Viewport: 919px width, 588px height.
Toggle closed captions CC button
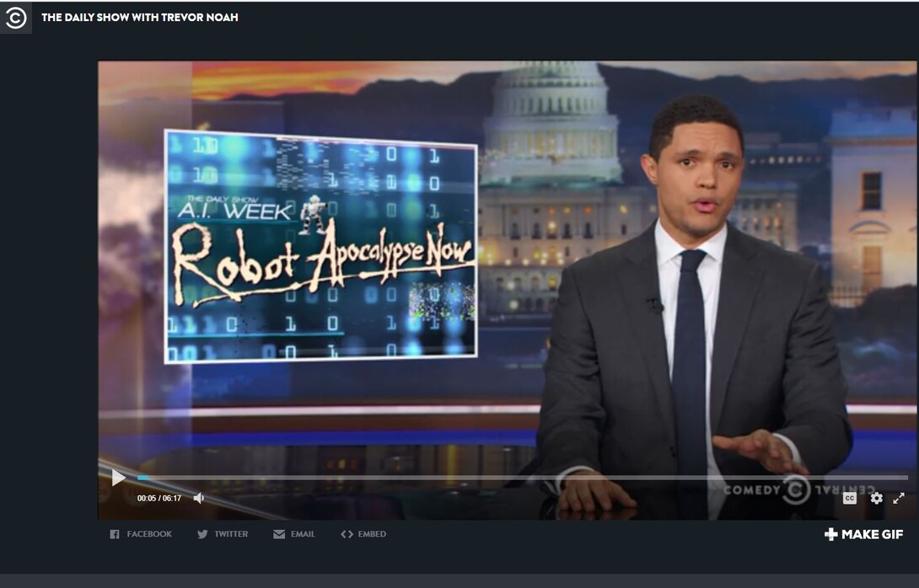(850, 499)
